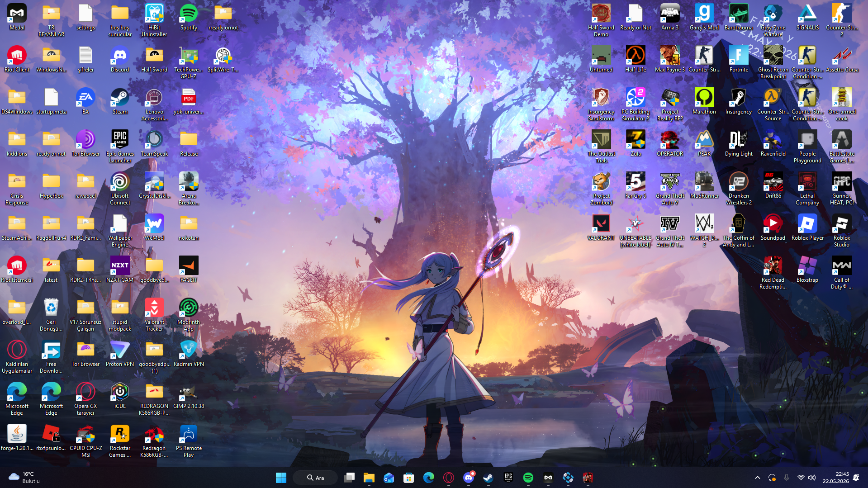Open File Explorer from the taskbar
The height and width of the screenshot is (488, 868).
(369, 478)
